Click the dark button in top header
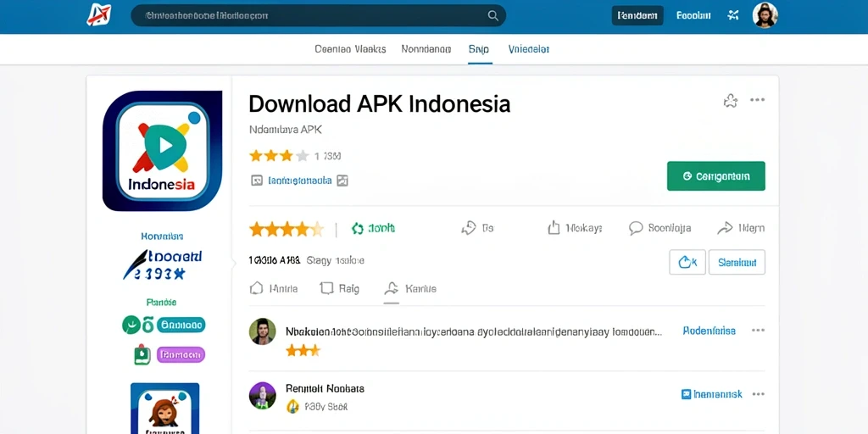The height and width of the screenshot is (434, 868). 637,15
